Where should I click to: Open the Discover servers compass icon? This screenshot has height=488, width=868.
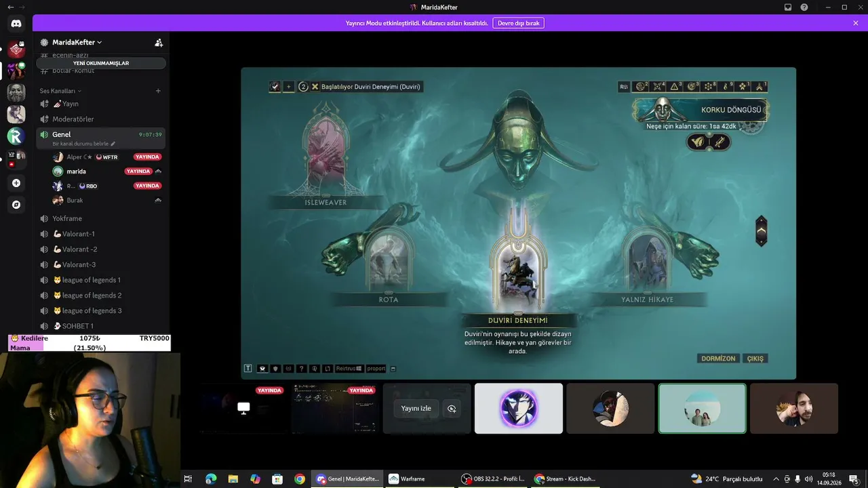tap(16, 205)
